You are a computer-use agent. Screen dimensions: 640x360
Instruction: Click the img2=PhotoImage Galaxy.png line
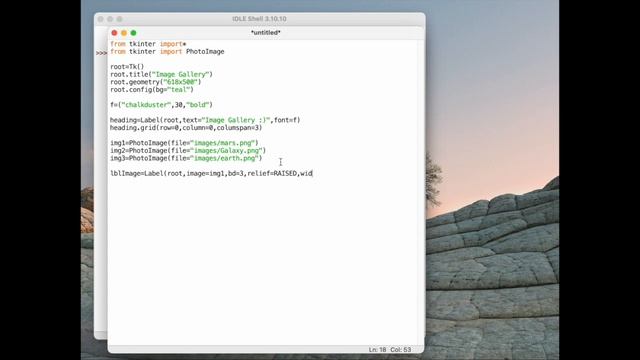point(188,151)
